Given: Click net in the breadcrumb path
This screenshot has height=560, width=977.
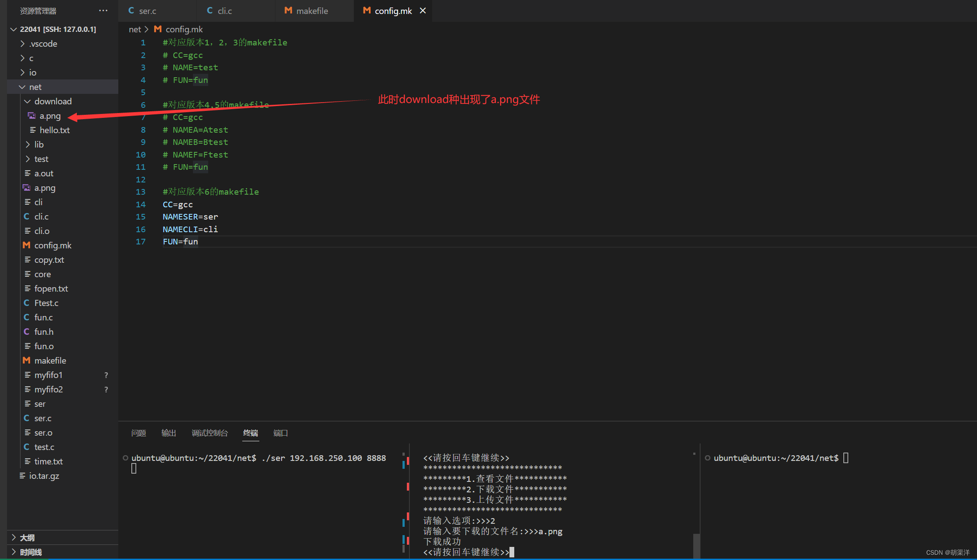Looking at the screenshot, I should click(134, 29).
